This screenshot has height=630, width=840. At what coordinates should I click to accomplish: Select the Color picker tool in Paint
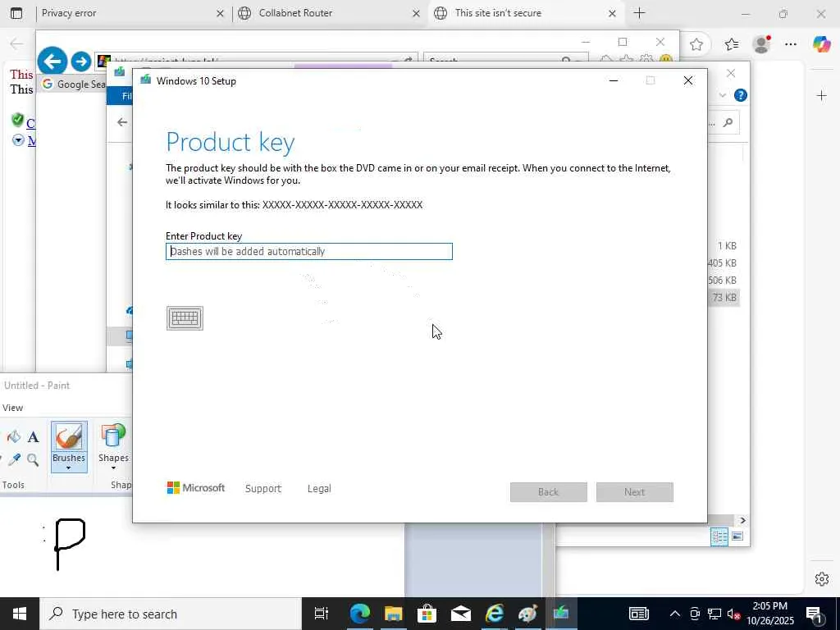pyautogui.click(x=14, y=459)
